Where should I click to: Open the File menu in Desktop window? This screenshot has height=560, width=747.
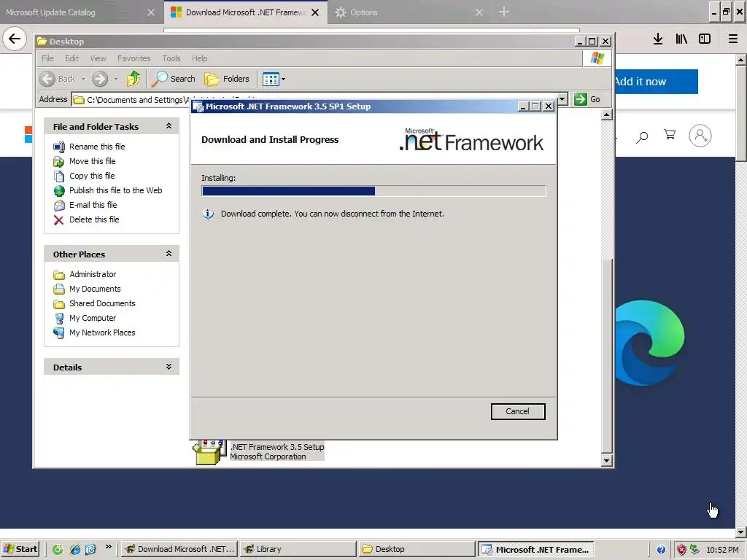pyautogui.click(x=47, y=58)
